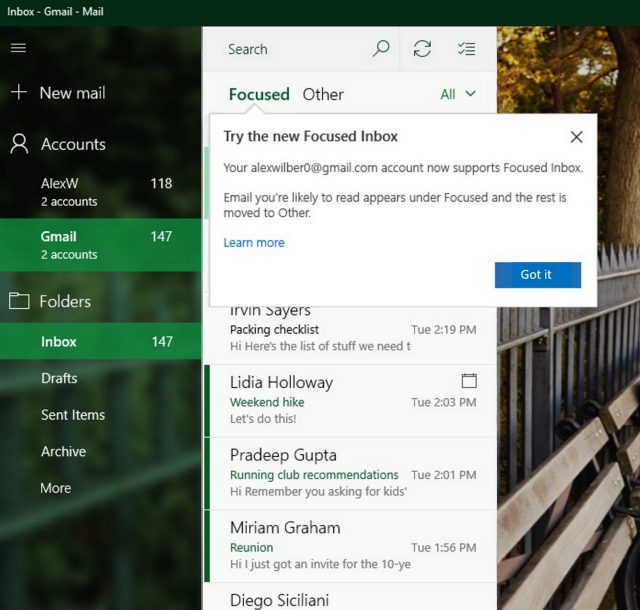
Task: Click calendar icon on Lidia Holloway's email
Action: pyautogui.click(x=469, y=381)
